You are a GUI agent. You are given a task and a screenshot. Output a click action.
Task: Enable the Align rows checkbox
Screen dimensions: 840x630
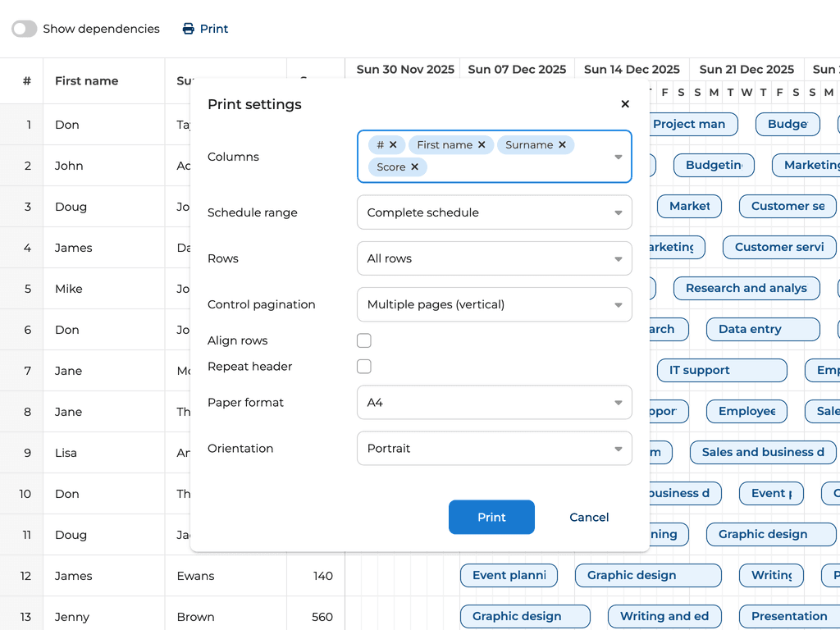(x=364, y=340)
